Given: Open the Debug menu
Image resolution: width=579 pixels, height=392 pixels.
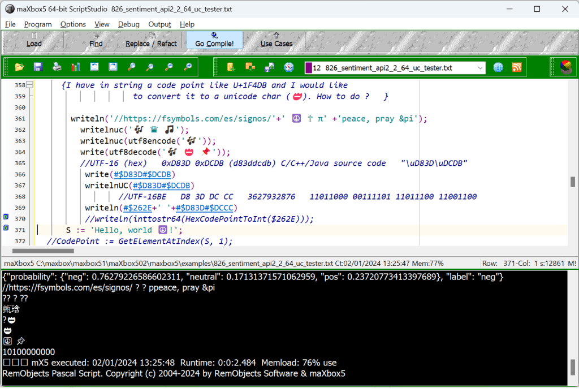Looking at the screenshot, I should pyautogui.click(x=128, y=24).
